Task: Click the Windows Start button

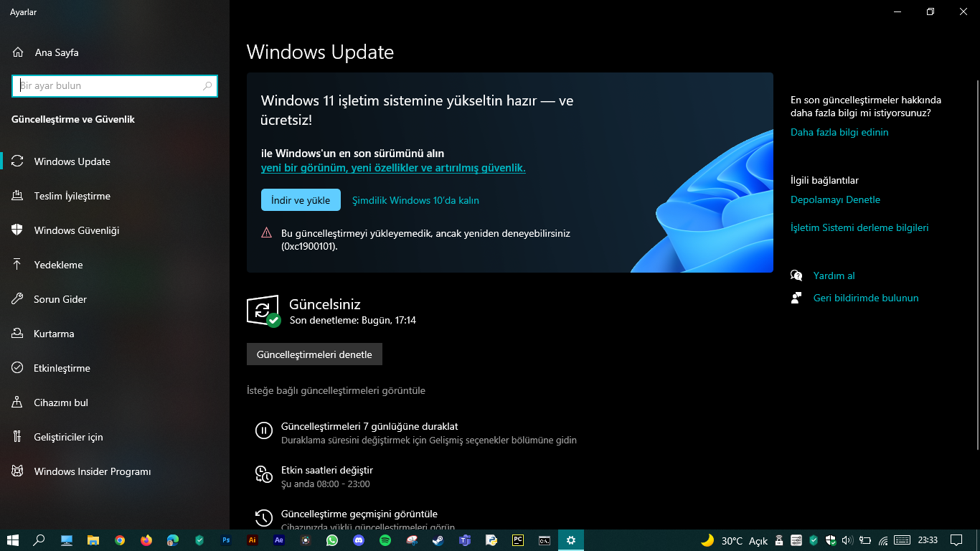Action: point(13,540)
